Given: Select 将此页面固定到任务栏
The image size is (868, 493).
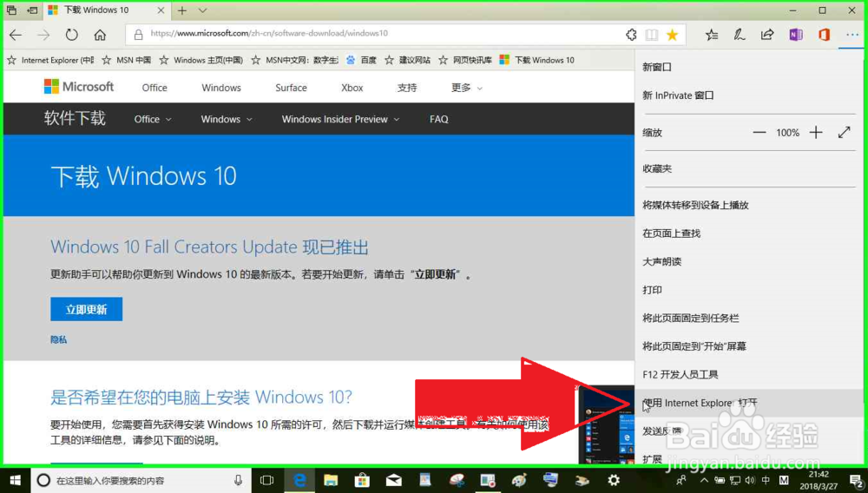Looking at the screenshot, I should click(749, 318).
